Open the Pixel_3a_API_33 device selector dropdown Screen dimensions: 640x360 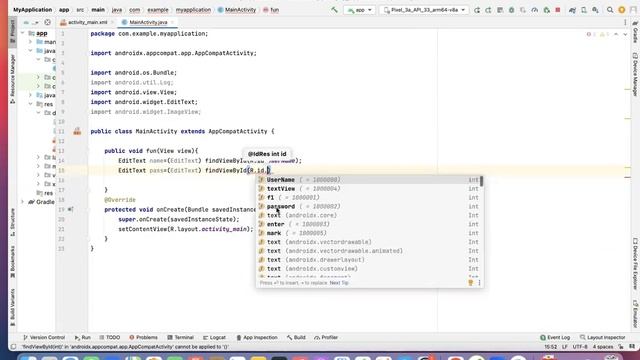coord(424,10)
